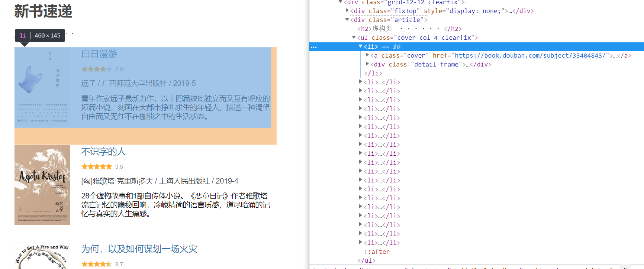Click the five-star rating icons beside 9.5

97,166
